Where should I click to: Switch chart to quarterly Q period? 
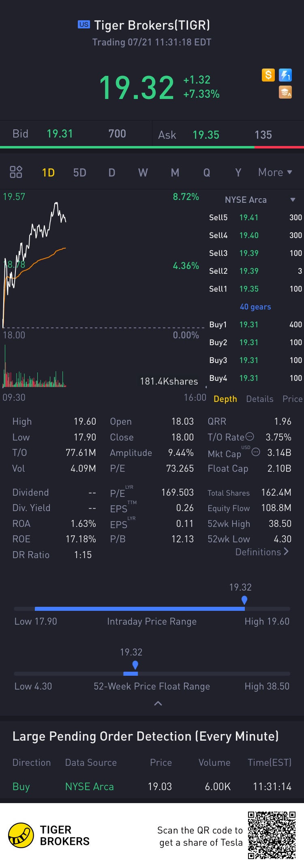(x=207, y=173)
